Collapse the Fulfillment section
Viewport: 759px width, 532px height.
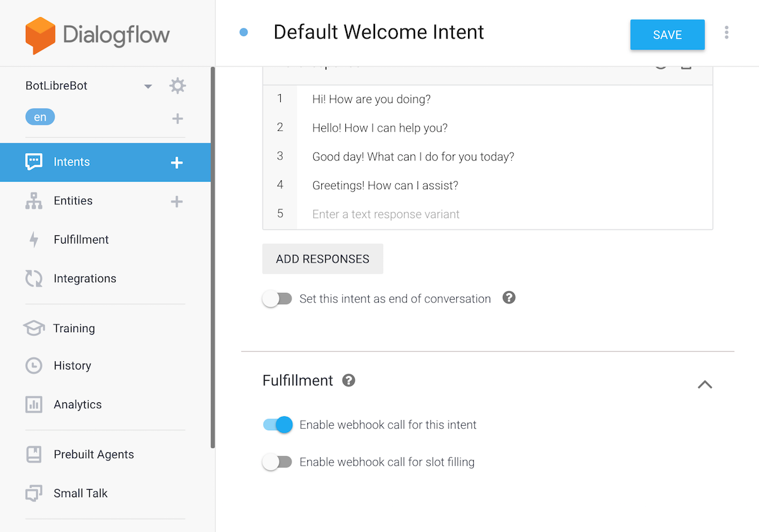[x=705, y=384]
